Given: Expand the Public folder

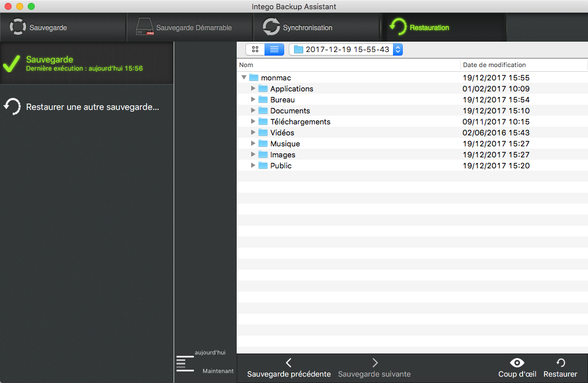Looking at the screenshot, I should coord(253,165).
